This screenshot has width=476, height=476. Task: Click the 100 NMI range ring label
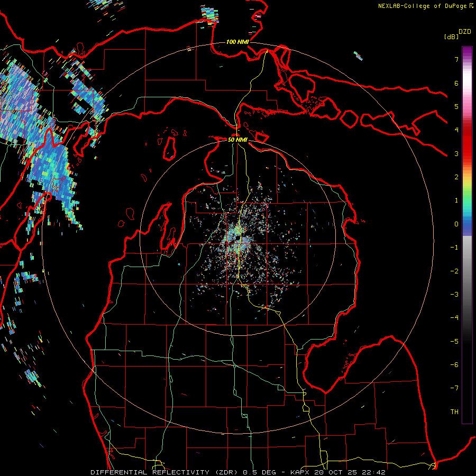[x=237, y=42]
